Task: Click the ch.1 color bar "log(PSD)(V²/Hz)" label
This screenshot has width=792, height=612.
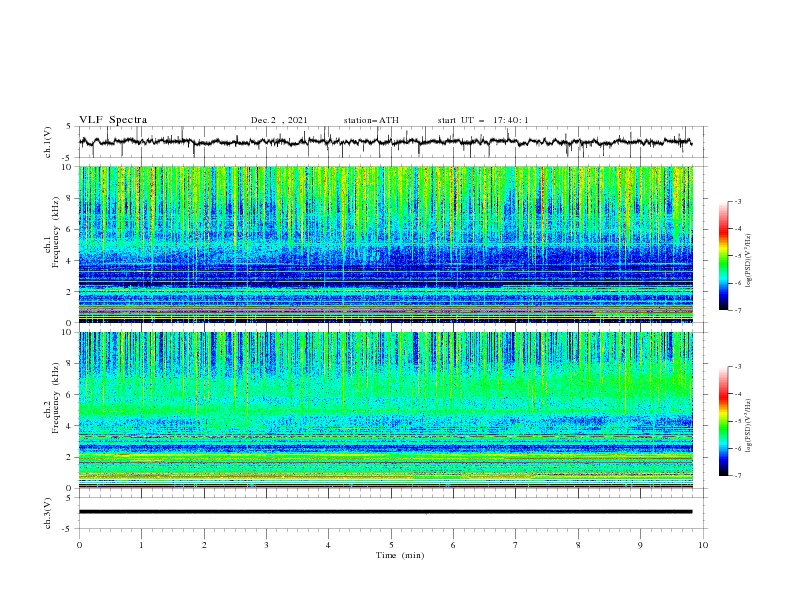Action: click(748, 261)
